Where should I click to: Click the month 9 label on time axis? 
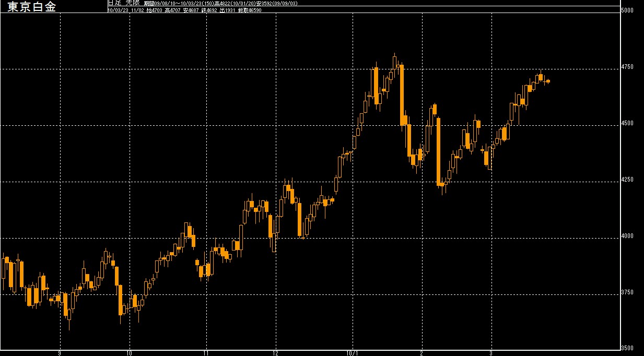coord(60,353)
